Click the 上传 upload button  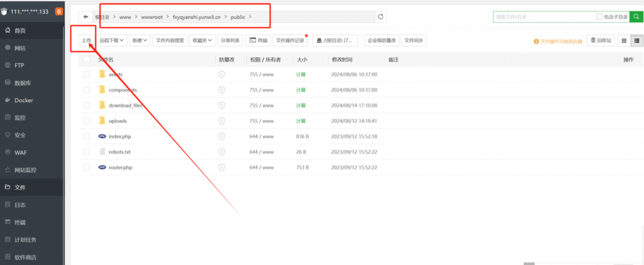tap(86, 40)
